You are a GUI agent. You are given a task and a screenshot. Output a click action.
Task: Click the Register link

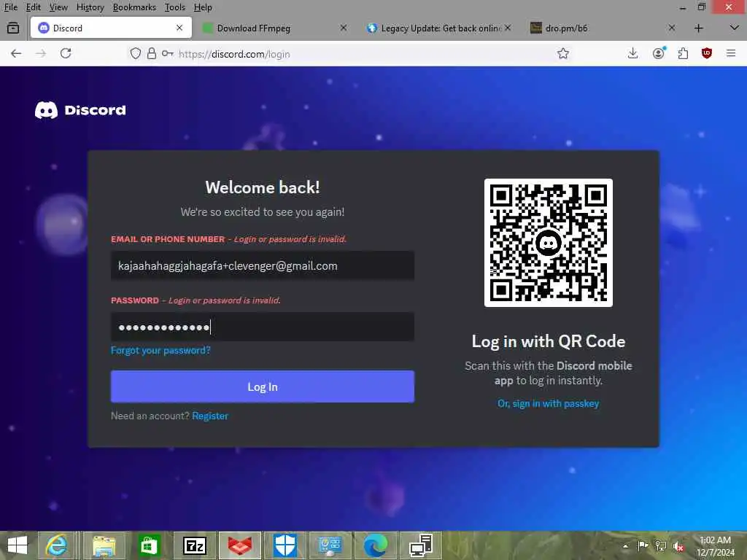click(210, 416)
